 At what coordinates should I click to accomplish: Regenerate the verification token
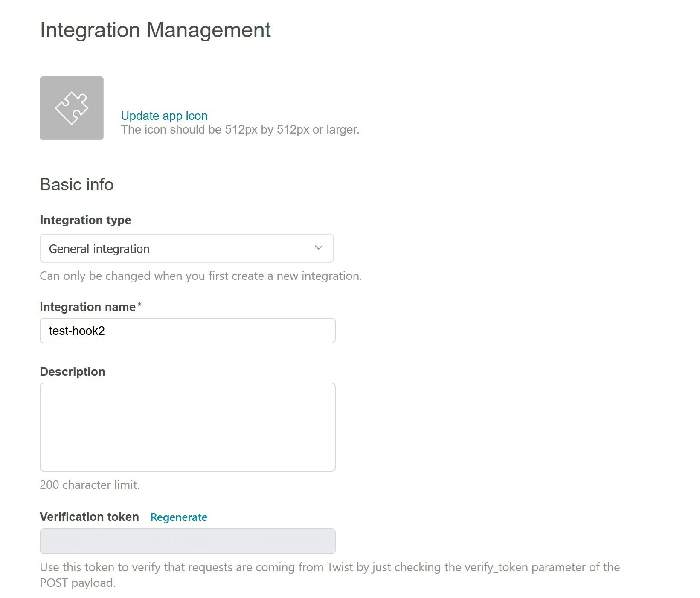(179, 517)
